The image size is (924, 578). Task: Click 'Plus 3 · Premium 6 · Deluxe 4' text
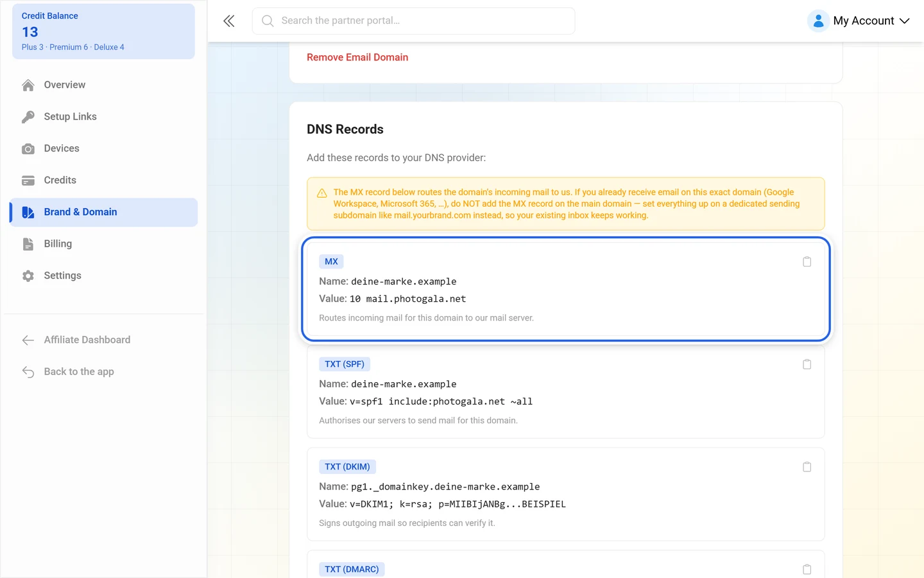click(x=73, y=48)
